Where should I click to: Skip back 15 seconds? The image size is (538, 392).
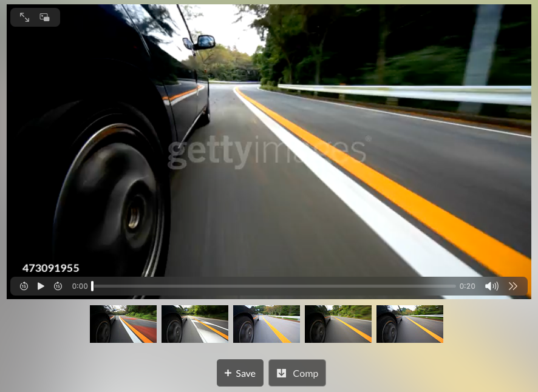[24, 286]
